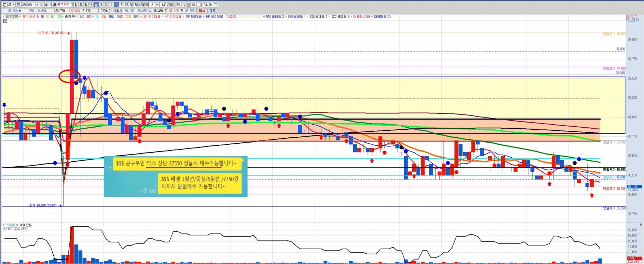Toggle the 종가 단순 240 480 legend

pos(76,16)
